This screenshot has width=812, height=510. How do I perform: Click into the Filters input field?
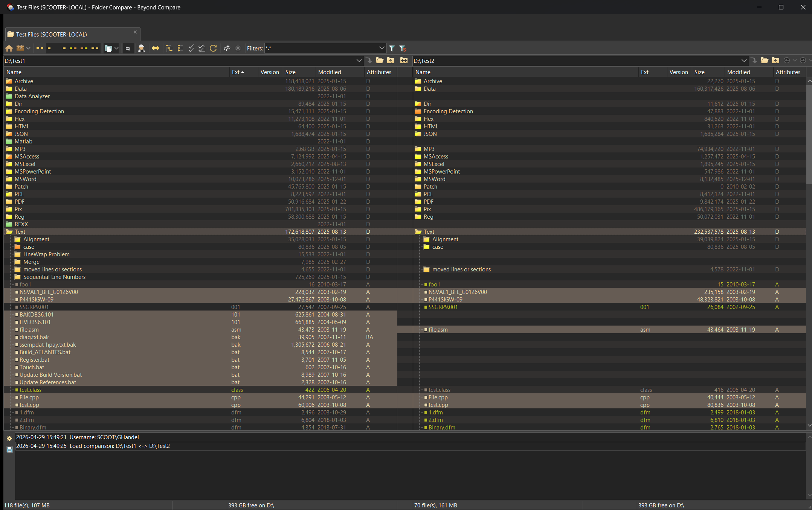[x=321, y=48]
